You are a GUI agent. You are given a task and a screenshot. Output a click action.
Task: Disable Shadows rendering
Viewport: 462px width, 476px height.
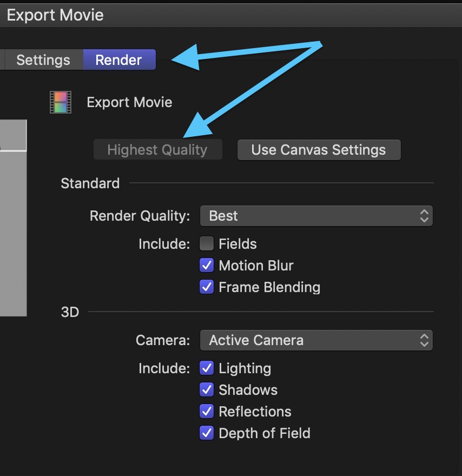206,389
